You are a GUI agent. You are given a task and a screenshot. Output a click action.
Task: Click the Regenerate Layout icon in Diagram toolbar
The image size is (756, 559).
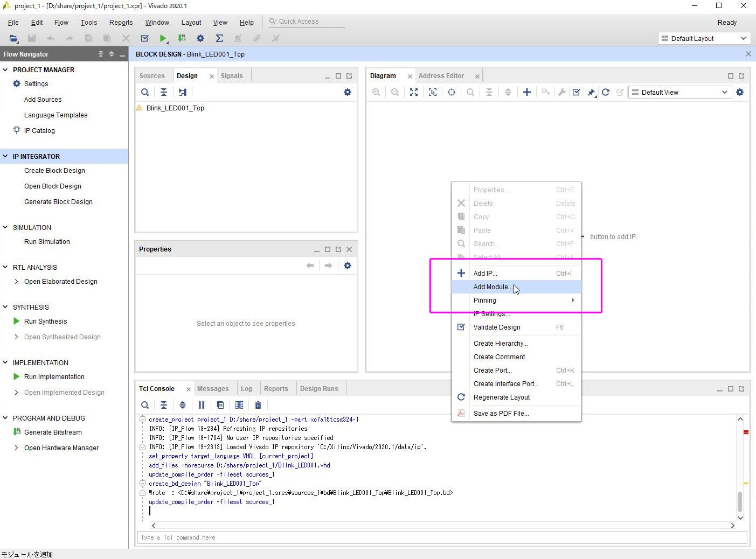(606, 92)
